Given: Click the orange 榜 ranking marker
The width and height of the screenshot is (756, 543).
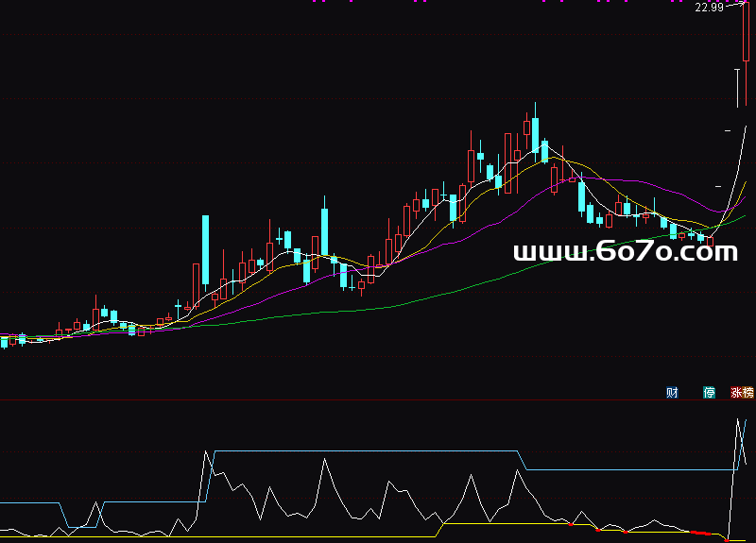Looking at the screenshot, I should tap(748, 393).
